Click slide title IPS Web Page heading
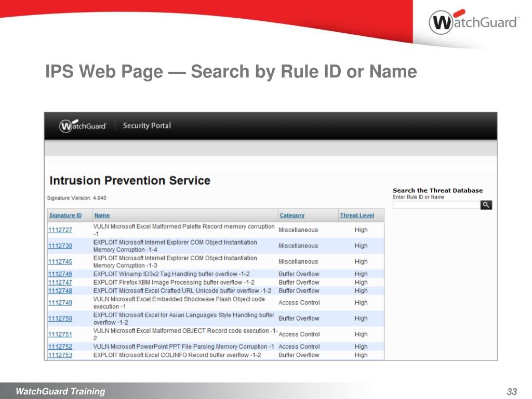 coord(231,72)
